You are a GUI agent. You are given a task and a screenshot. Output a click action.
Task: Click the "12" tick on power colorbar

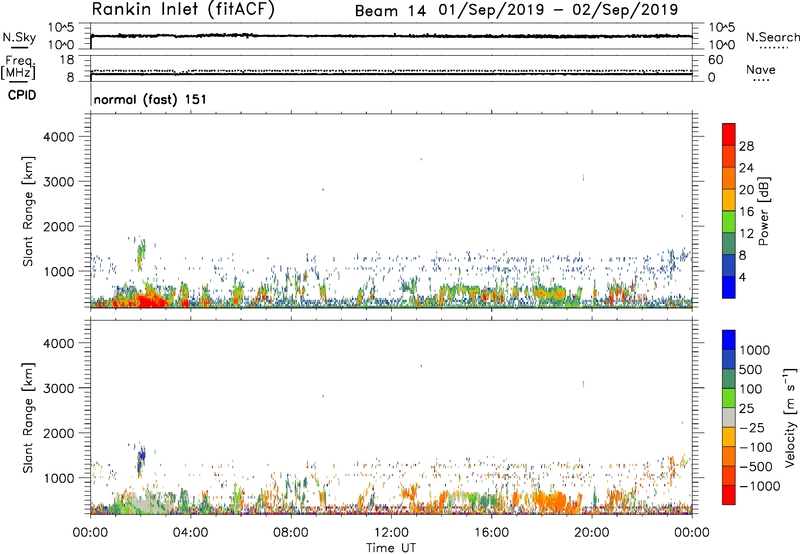tap(746, 234)
